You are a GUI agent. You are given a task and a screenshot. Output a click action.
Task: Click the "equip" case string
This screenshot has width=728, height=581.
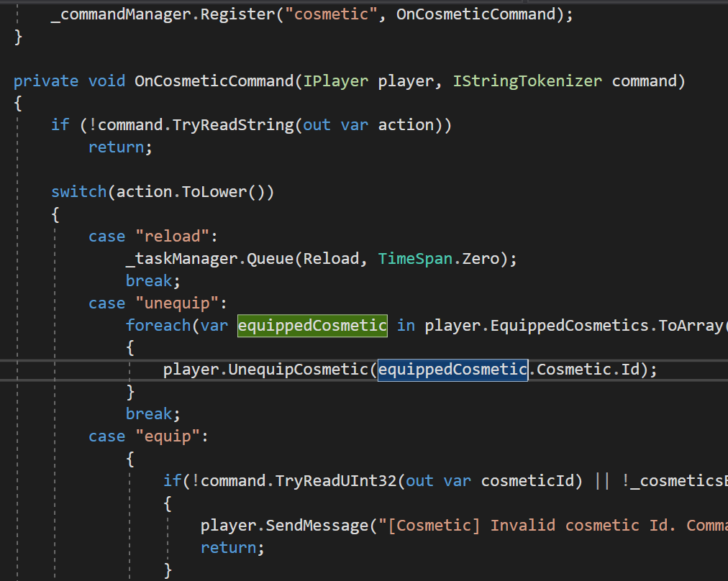point(168,436)
